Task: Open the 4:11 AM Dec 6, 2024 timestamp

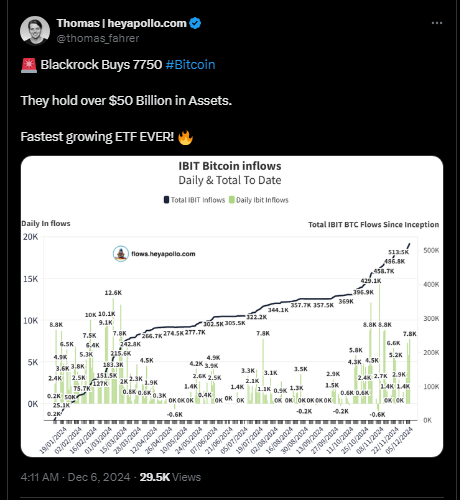Action: pos(75,477)
